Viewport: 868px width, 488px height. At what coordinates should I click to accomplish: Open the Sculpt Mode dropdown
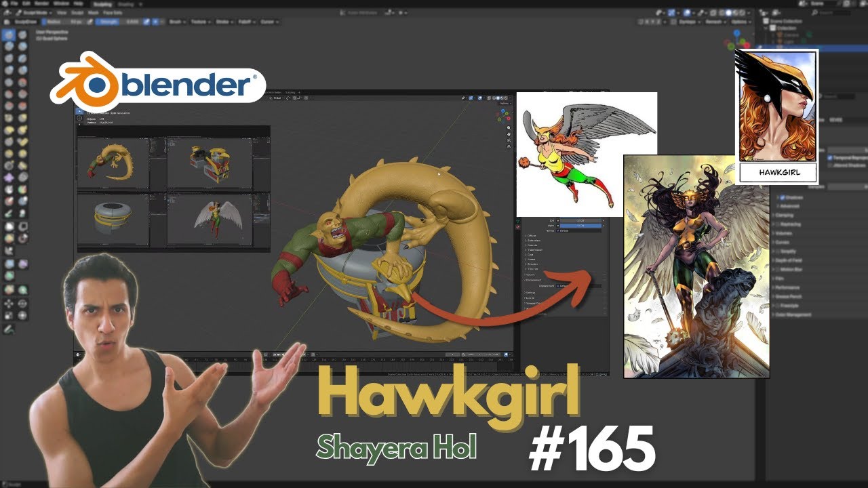(x=34, y=12)
